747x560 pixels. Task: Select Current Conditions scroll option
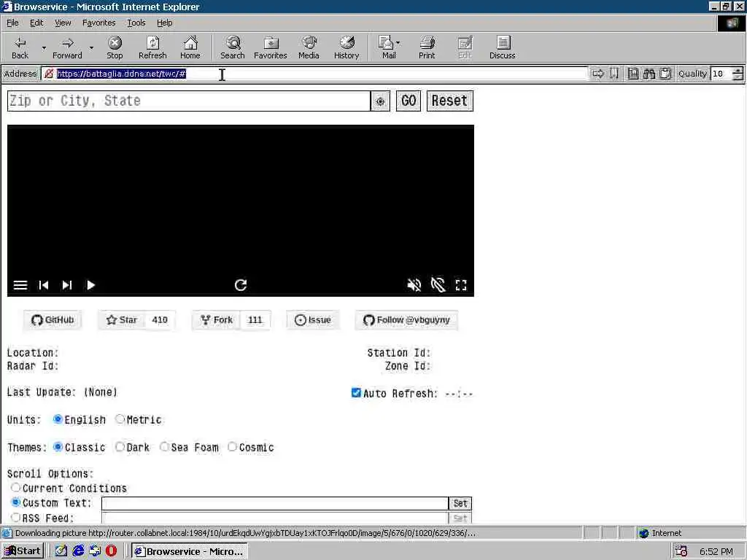coord(16,488)
